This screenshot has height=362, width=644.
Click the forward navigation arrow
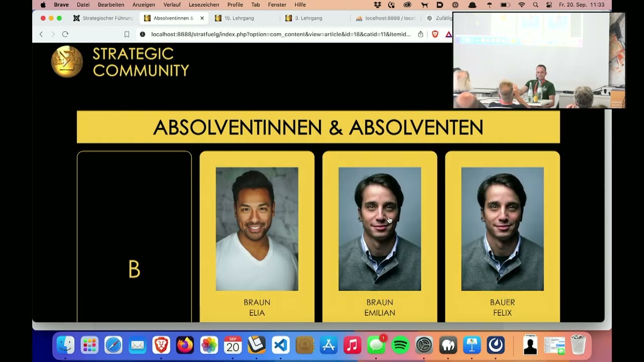coord(53,34)
